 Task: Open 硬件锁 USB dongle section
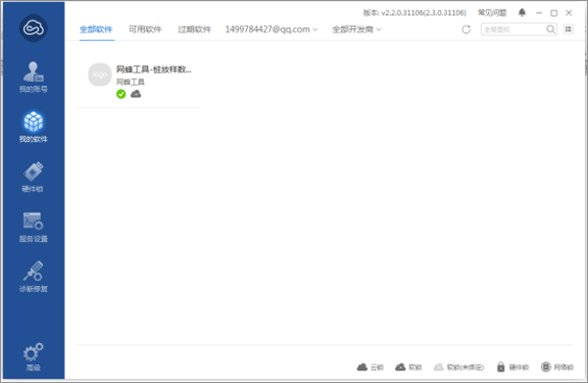pyautogui.click(x=33, y=177)
